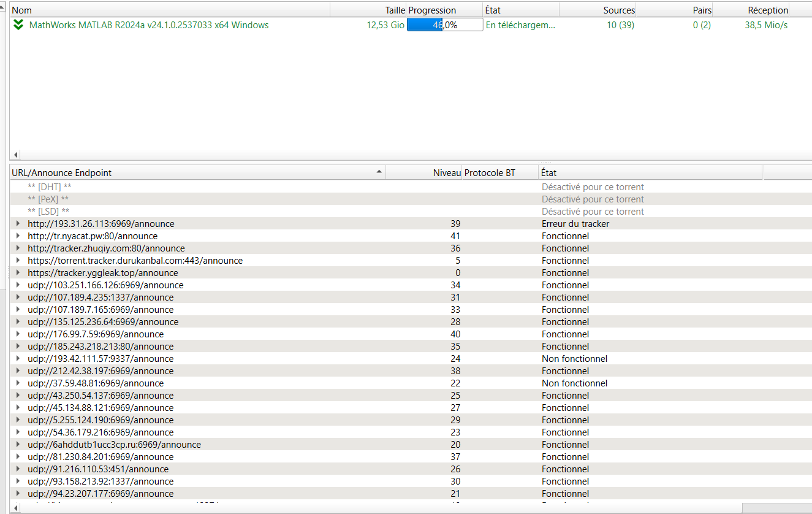Screen dimensions: 812x514
Task: Sort torrents by the Nom column
Action: (169, 10)
